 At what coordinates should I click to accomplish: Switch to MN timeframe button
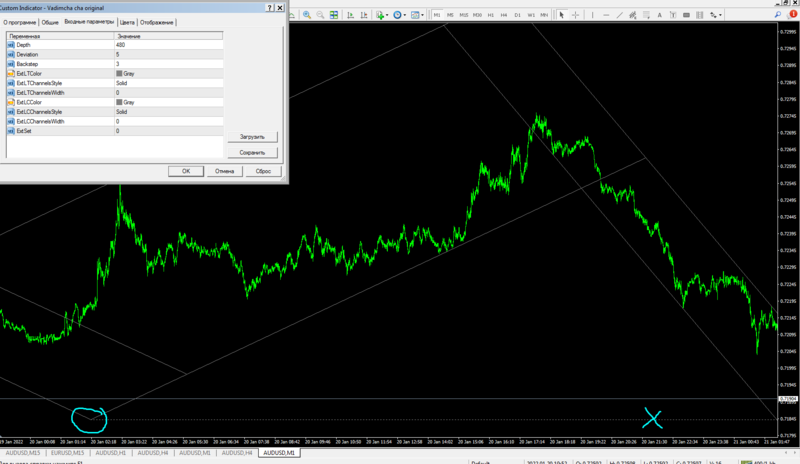[544, 15]
